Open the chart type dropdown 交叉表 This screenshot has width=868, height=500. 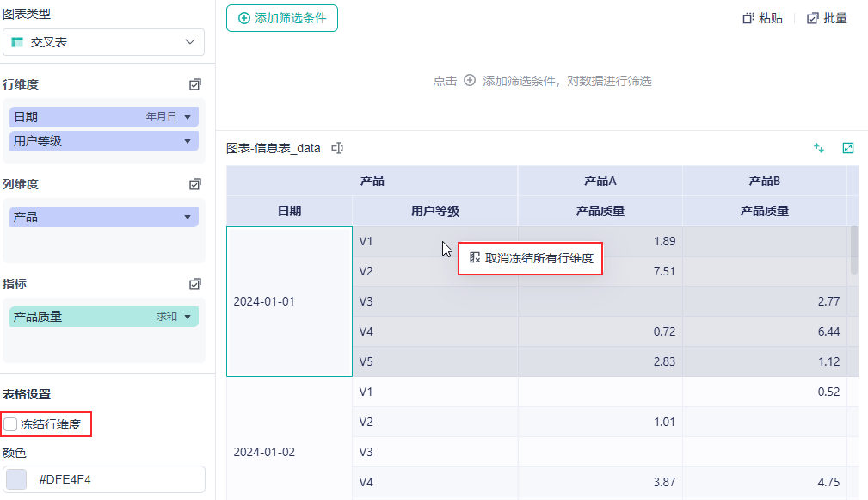(x=103, y=42)
